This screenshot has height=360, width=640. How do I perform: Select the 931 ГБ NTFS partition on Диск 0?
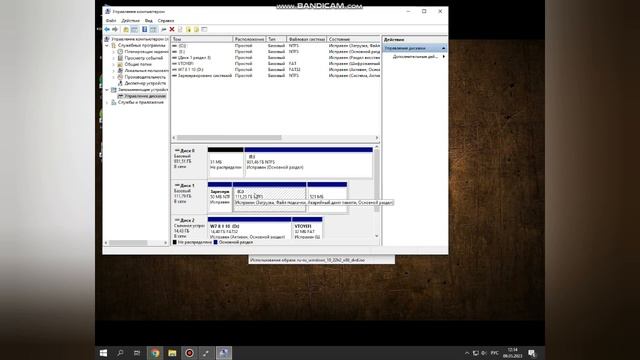point(309,162)
